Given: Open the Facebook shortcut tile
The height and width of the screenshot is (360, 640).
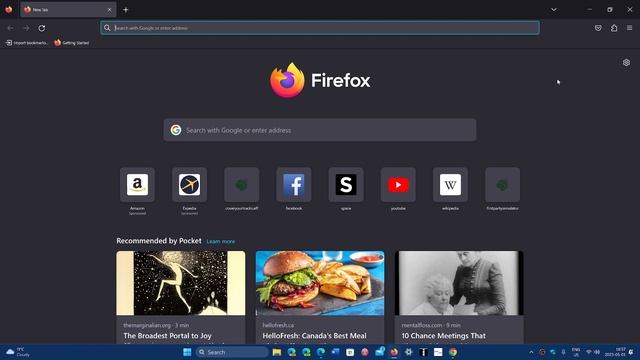Looking at the screenshot, I should (x=294, y=184).
